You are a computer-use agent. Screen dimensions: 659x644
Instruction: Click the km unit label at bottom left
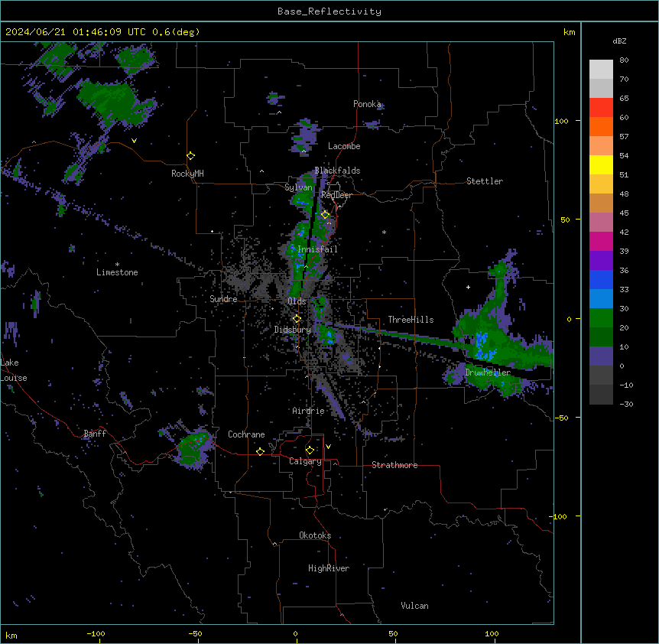click(x=11, y=635)
